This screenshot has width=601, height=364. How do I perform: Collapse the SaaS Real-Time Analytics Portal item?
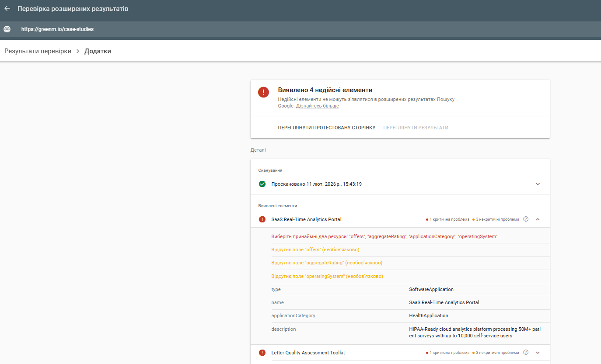tap(538, 219)
